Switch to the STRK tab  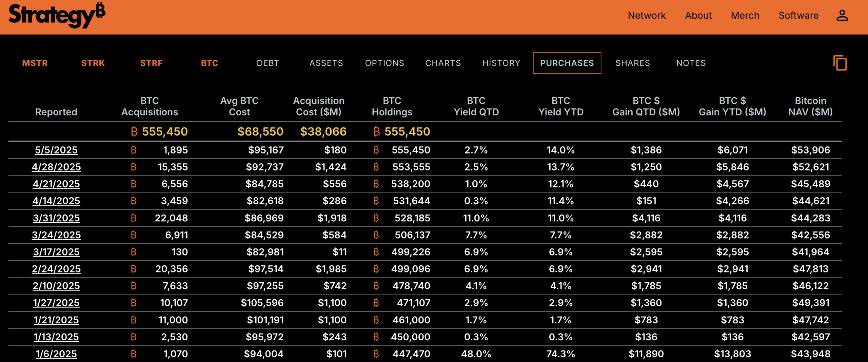coord(93,63)
